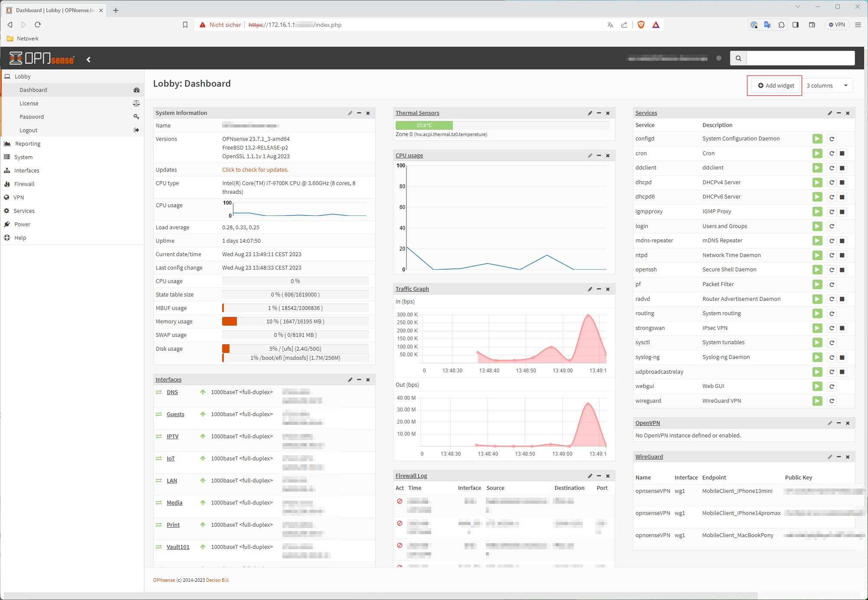Stop the radvd service
Screen dimensions: 868x600
842,299
